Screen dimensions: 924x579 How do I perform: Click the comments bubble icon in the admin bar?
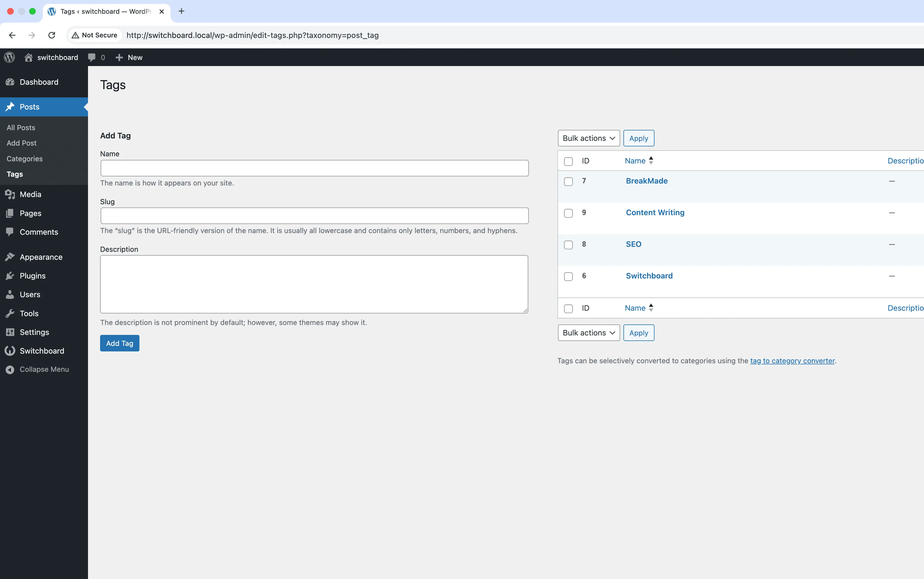coord(92,57)
